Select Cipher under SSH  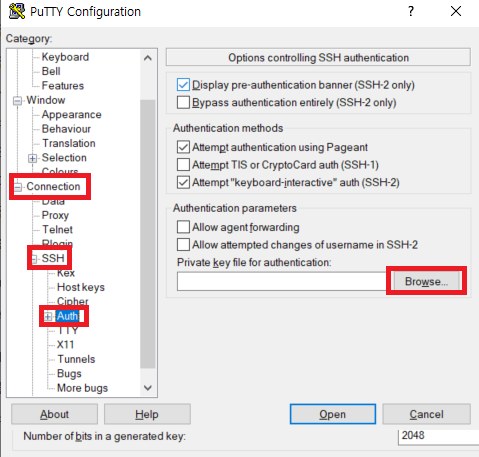point(72,301)
